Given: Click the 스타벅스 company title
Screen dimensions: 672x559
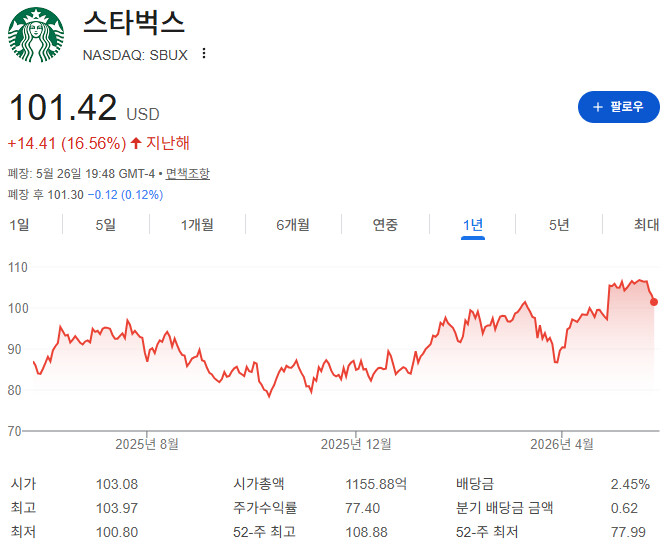Looking at the screenshot, I should click(x=134, y=22).
